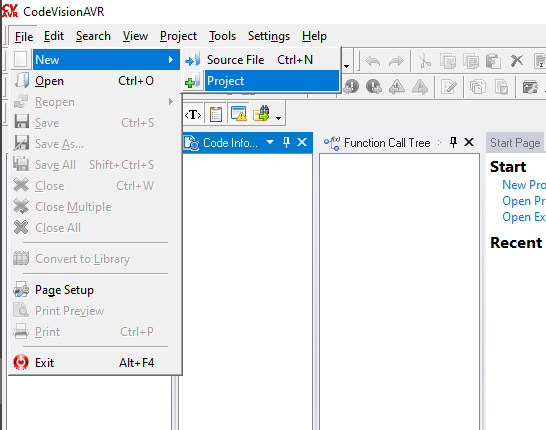Screen dimensions: 546x430
Task: Expand the dropdown arrow next to the folder icon
Action: tap(278, 118)
